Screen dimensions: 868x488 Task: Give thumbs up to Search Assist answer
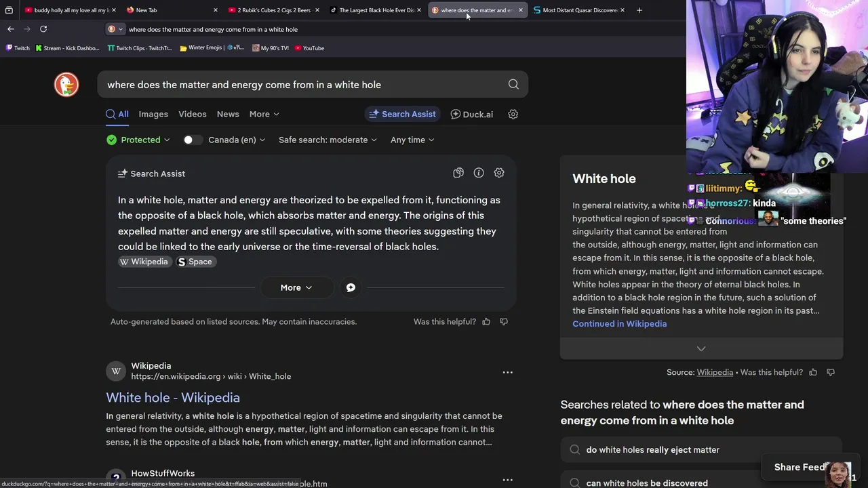[486, 321]
